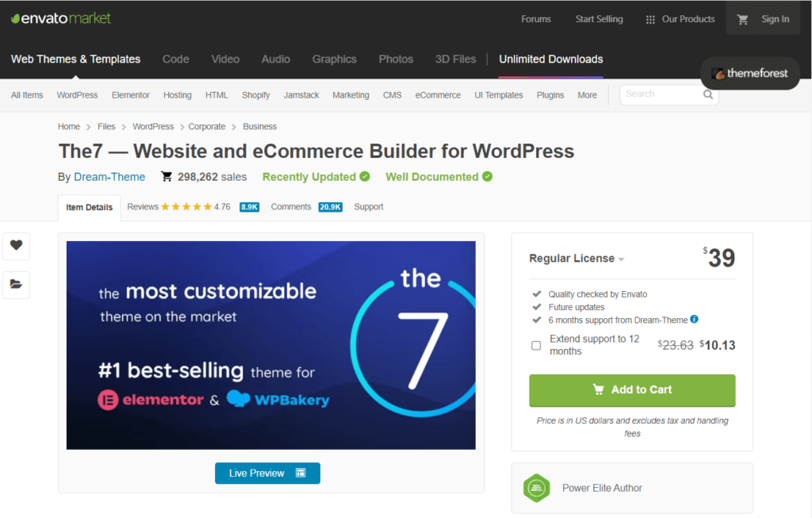This screenshot has width=812, height=518.
Task: Click the review stars rating
Action: 186,207
